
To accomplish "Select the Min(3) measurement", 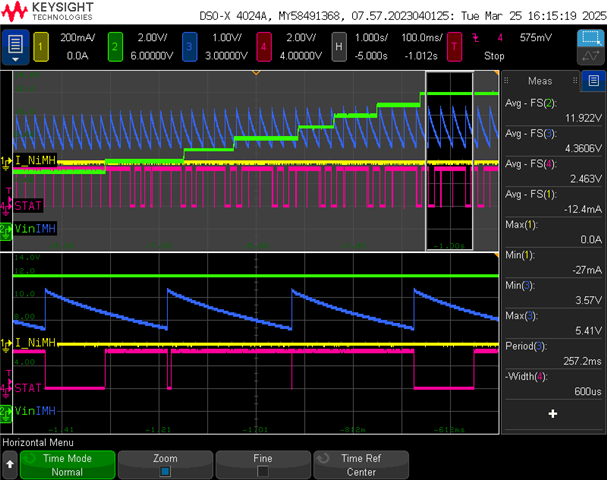I will point(553,293).
